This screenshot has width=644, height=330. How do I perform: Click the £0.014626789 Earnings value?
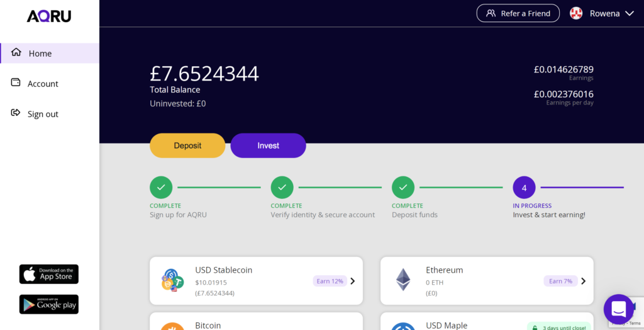[563, 69]
